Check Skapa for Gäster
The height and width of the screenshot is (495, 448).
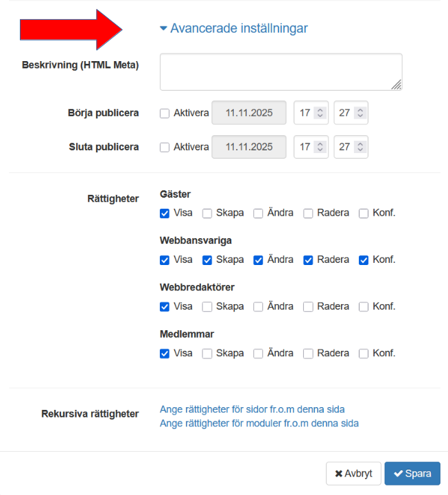[x=207, y=213]
